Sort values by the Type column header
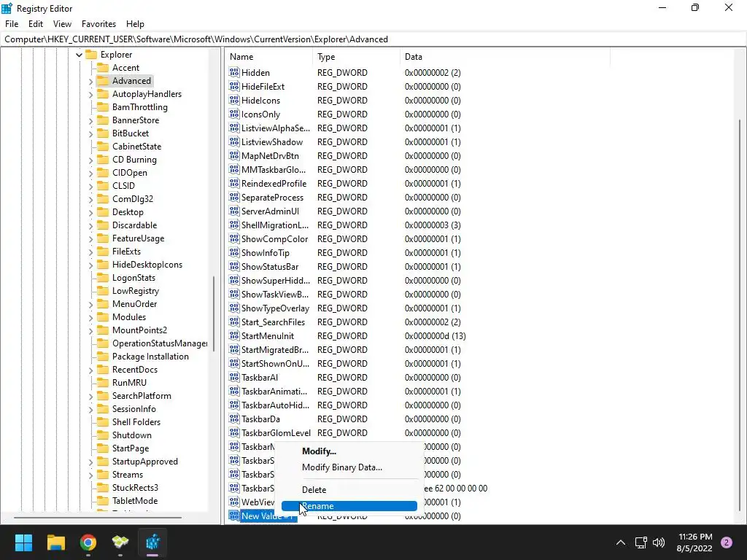Screen dimensions: 747x560 356,57
